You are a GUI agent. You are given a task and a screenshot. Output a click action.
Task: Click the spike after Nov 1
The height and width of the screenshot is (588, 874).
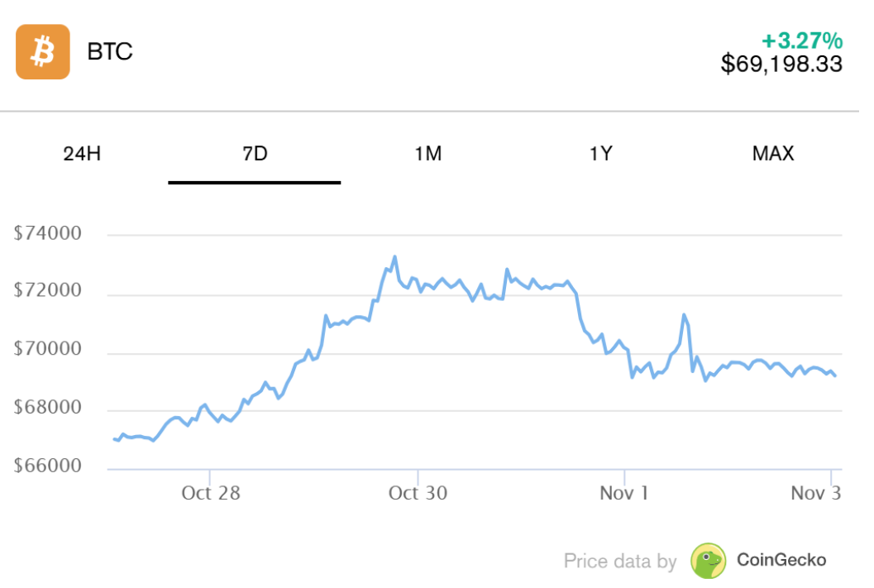click(685, 314)
